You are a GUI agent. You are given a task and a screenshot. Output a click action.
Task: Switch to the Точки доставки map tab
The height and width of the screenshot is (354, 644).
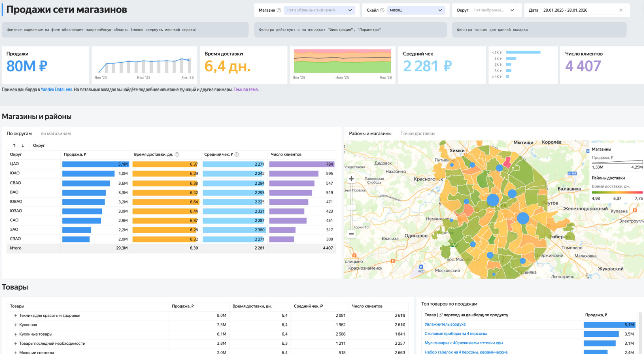tap(418, 134)
